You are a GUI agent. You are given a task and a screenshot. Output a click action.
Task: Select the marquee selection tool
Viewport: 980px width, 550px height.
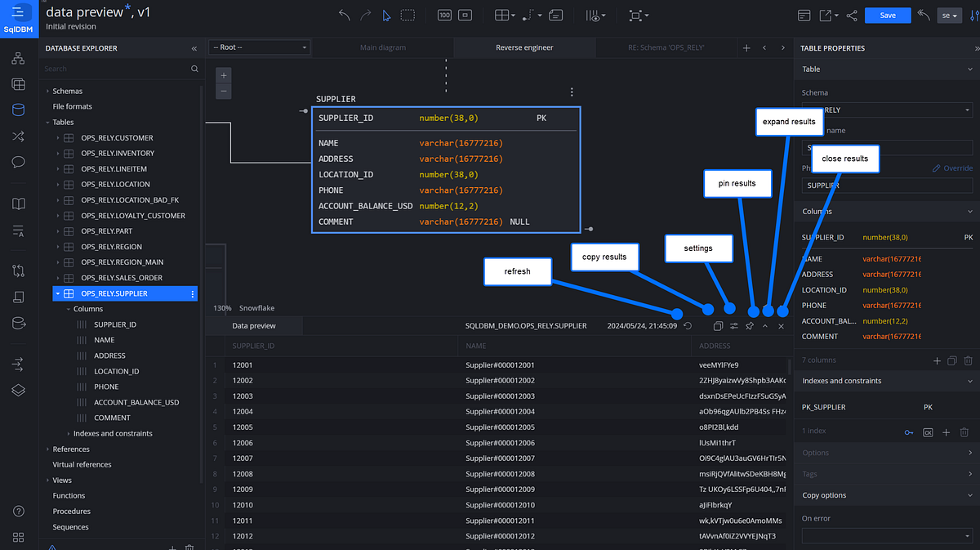pos(408,15)
